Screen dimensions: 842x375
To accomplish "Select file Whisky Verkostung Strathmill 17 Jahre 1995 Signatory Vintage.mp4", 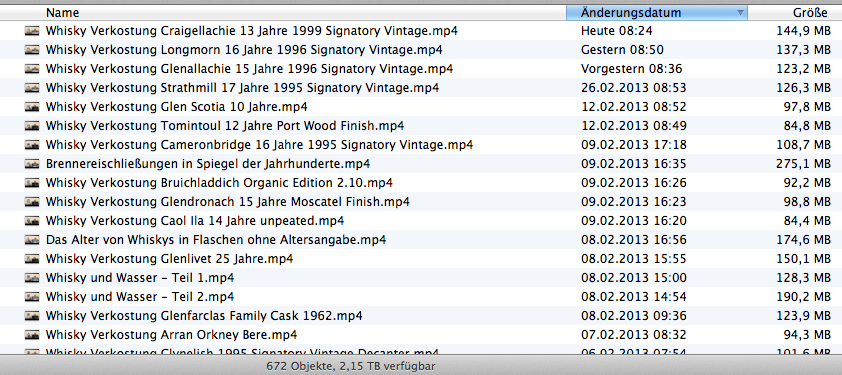I will (242, 88).
